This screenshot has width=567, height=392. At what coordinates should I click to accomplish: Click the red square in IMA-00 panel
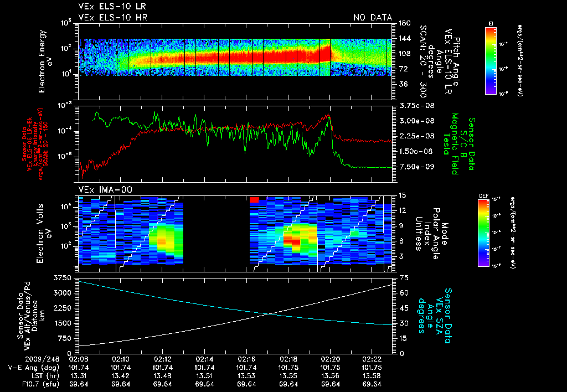[254, 200]
